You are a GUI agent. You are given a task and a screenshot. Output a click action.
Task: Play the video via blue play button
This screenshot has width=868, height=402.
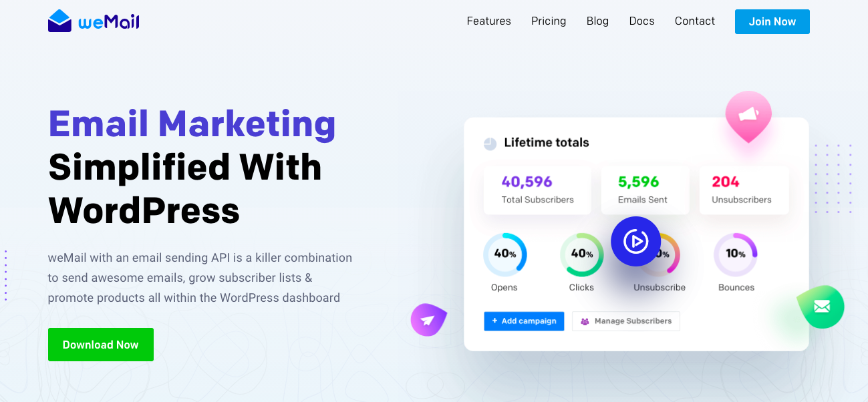(635, 241)
